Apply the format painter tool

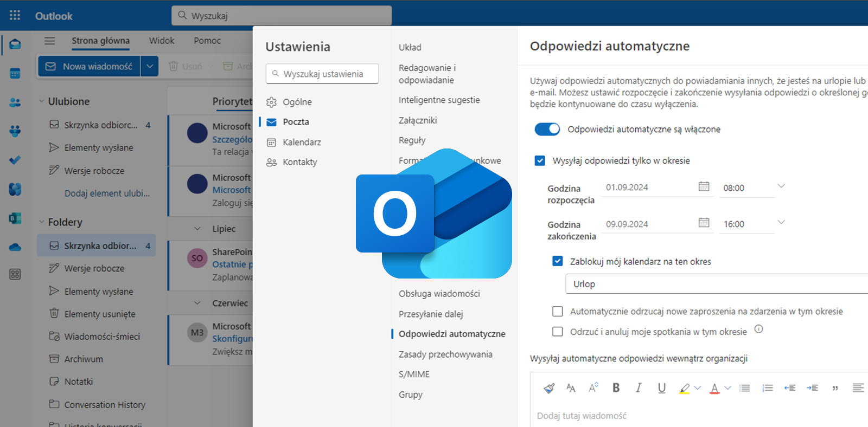tap(549, 388)
